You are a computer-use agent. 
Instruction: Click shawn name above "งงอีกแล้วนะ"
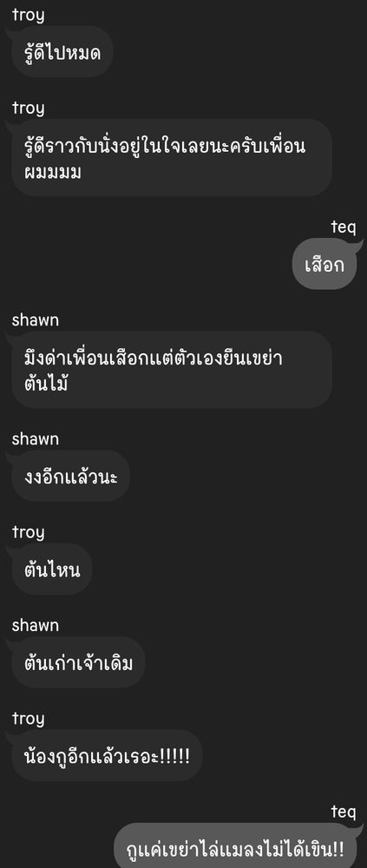point(36,439)
